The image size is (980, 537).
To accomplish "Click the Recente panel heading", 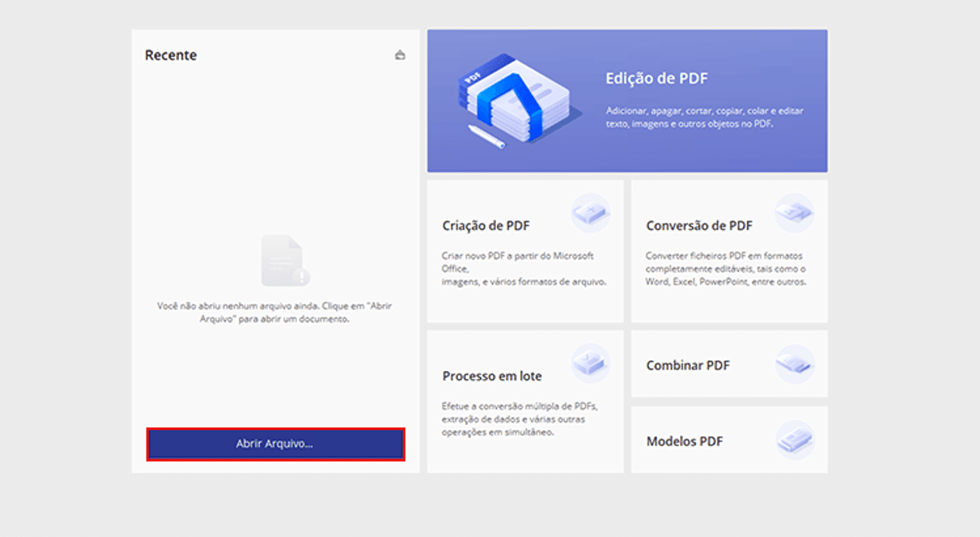I will click(x=171, y=56).
